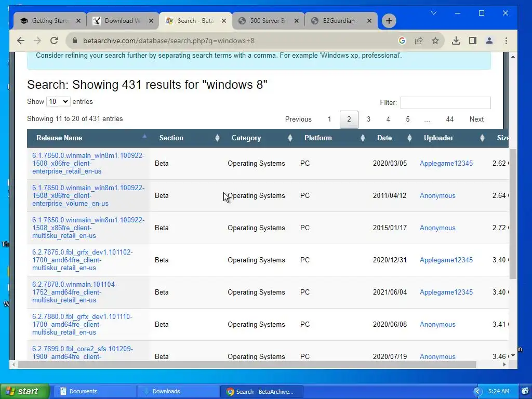View site info via the padlock icon

coord(74,41)
